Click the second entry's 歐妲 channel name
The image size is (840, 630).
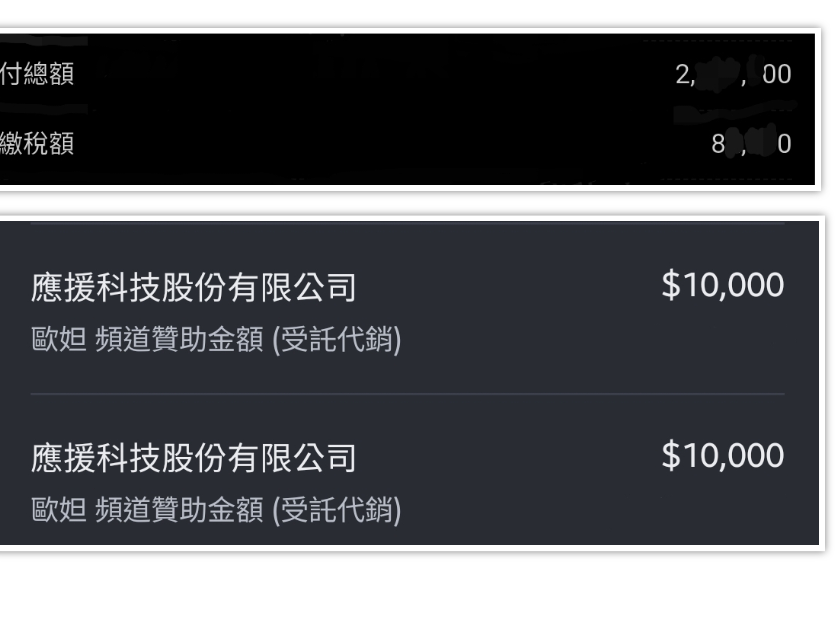(59, 510)
